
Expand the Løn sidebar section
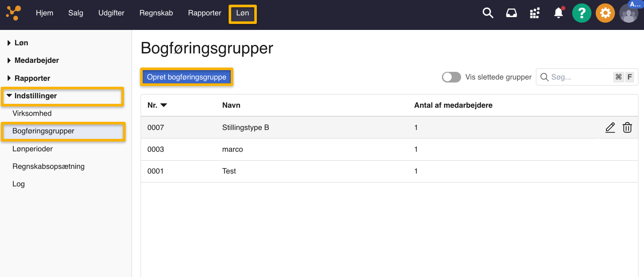21,43
